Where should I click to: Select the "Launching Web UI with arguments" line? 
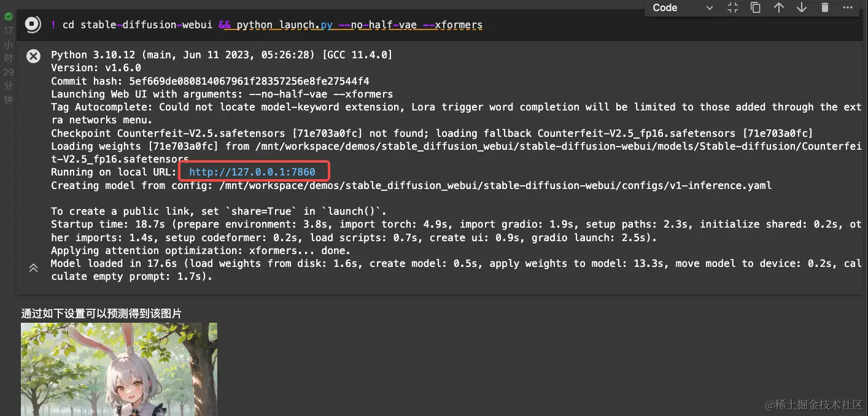coord(222,94)
